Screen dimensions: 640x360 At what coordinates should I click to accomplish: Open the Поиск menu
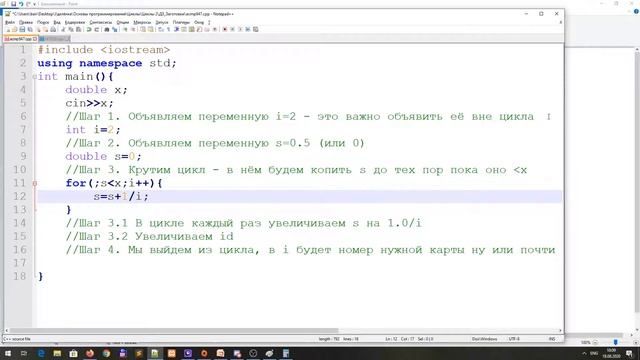(x=43, y=22)
